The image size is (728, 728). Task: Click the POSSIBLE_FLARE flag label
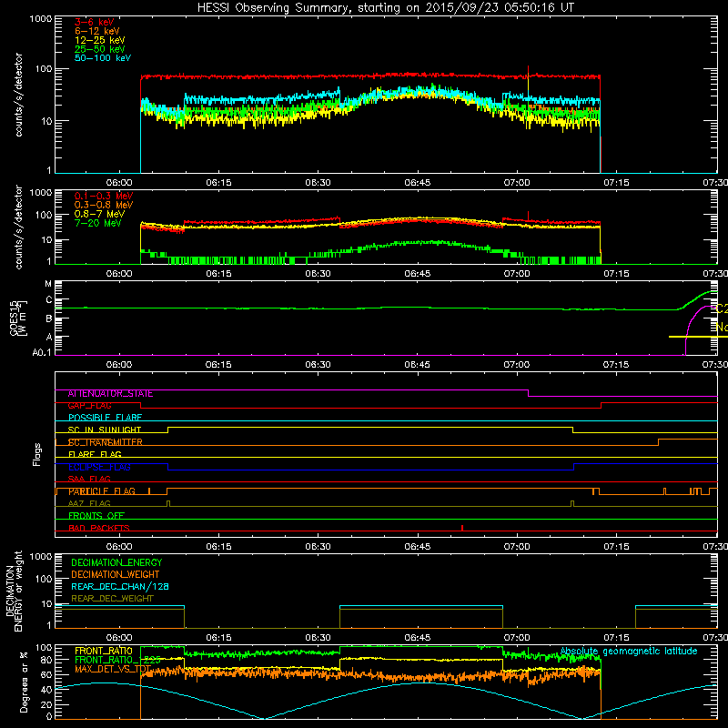coord(105,418)
